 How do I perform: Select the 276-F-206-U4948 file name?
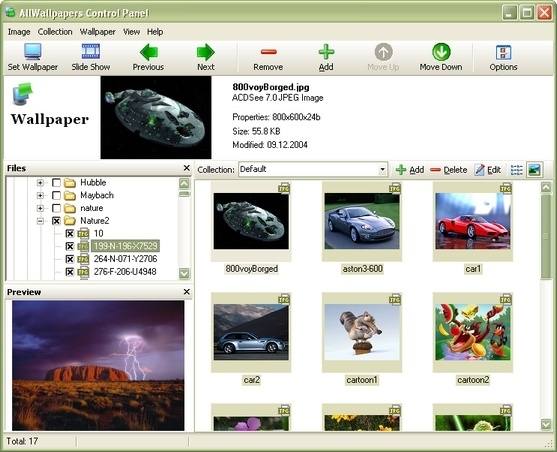(x=125, y=271)
